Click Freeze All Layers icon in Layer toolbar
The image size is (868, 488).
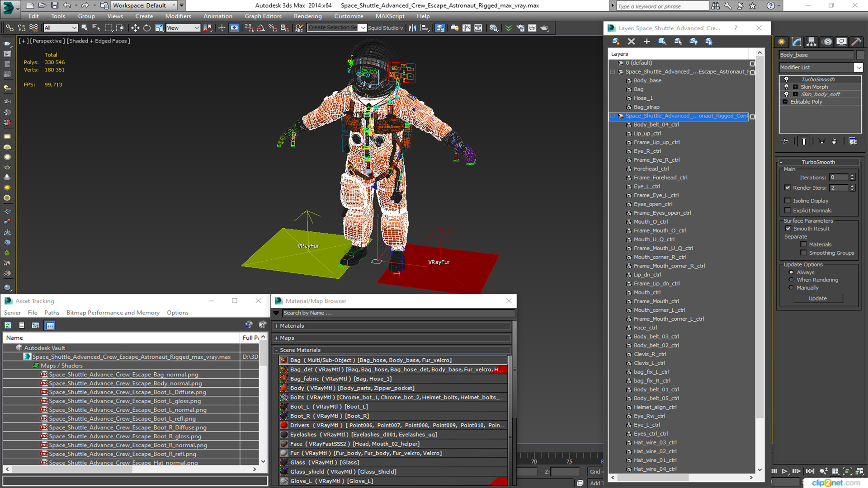pyautogui.click(x=709, y=42)
